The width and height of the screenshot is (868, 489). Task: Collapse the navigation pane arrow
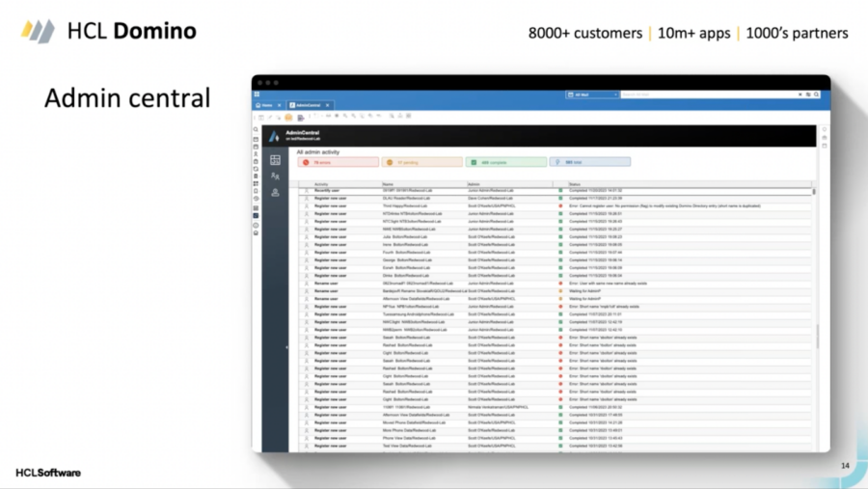[286, 347]
